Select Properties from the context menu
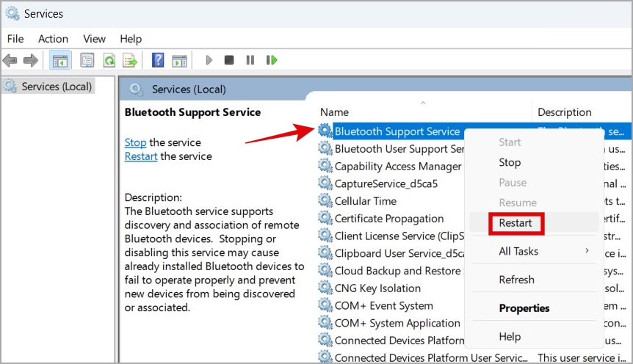This screenshot has width=633, height=364. coord(524,308)
